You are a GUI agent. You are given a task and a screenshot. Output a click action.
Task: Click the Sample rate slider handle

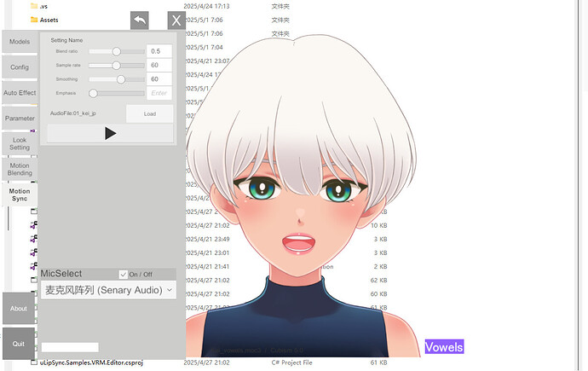116,66
